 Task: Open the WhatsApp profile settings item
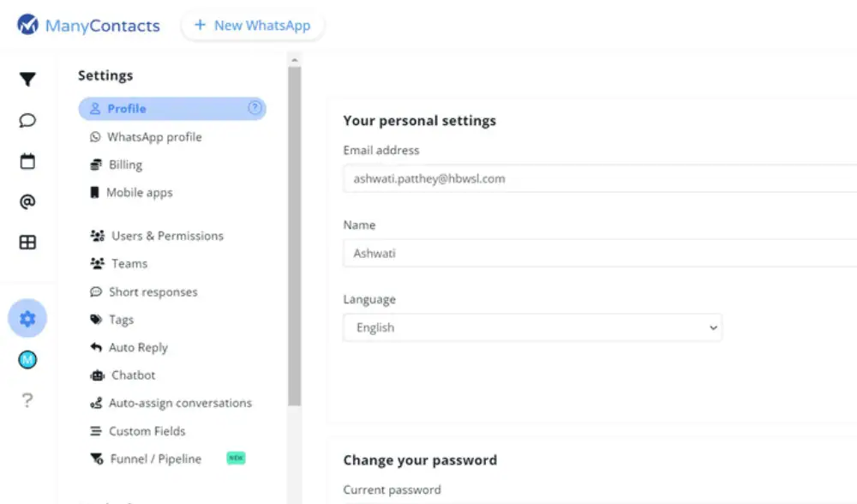[x=154, y=137]
